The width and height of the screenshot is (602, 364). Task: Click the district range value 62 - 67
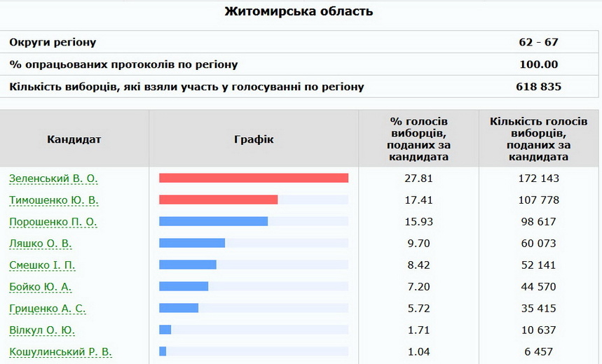click(538, 42)
